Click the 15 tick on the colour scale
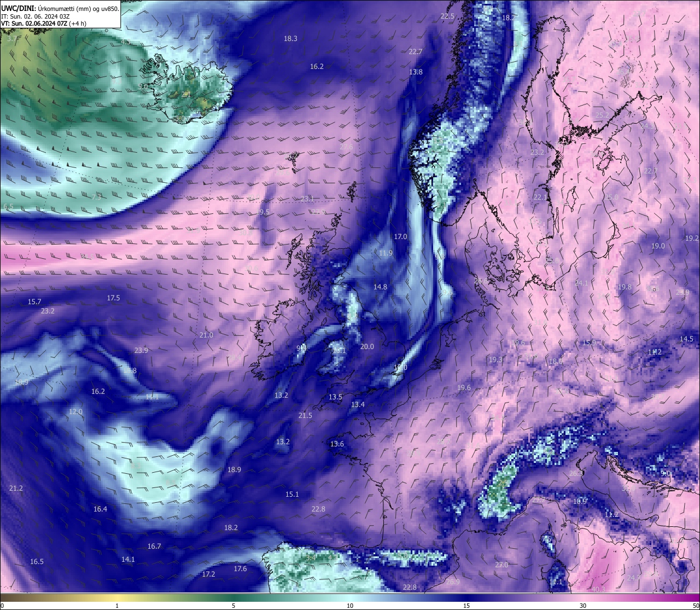 click(466, 606)
